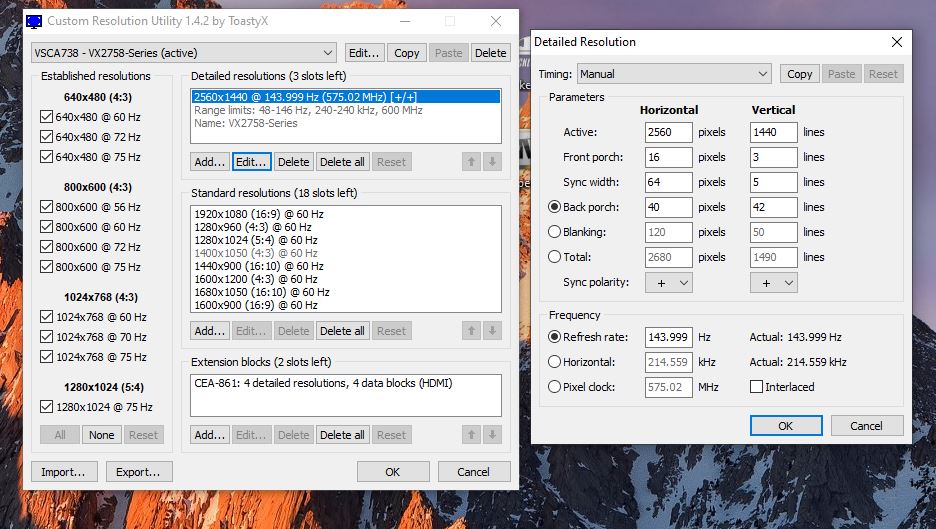
Task: Click Cancel in Custom Resolution Utility window
Action: (x=473, y=472)
